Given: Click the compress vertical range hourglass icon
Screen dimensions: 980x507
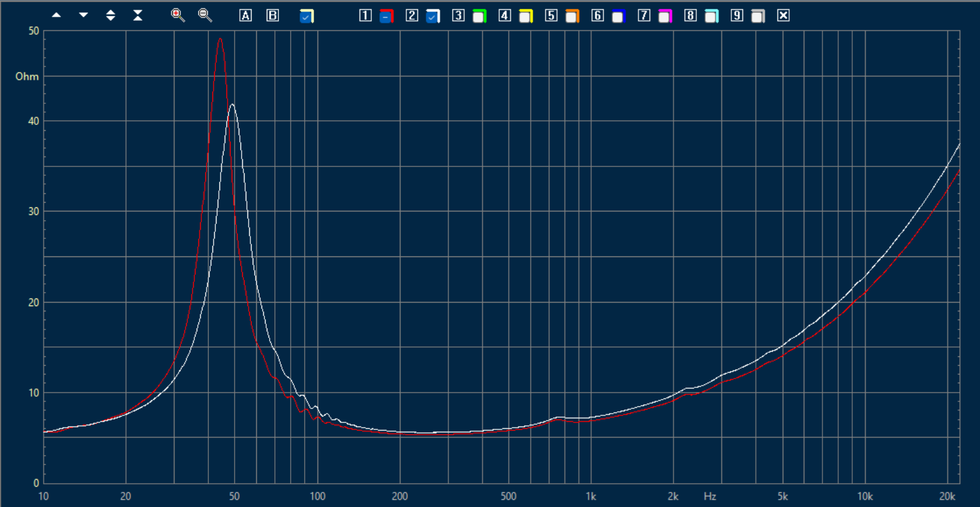Looking at the screenshot, I should point(138,15).
